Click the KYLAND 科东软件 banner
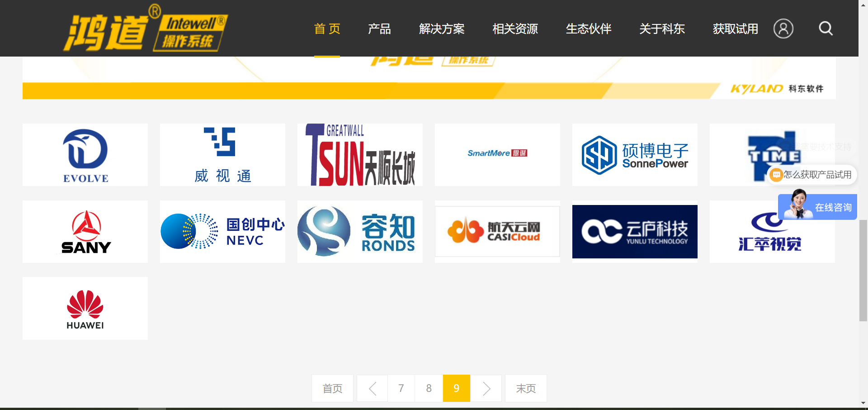Viewport: 868px width, 410px height. pyautogui.click(x=429, y=78)
